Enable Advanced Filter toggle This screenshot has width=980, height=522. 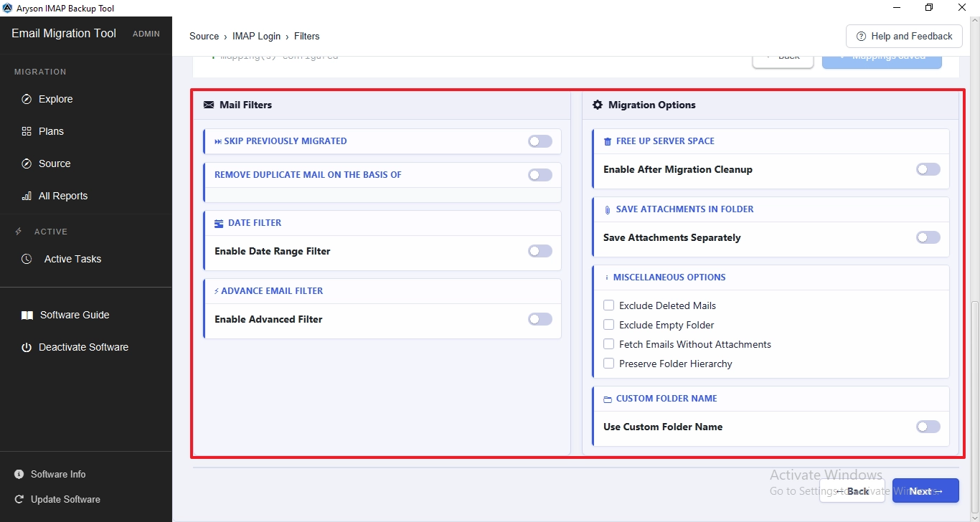[x=540, y=319]
